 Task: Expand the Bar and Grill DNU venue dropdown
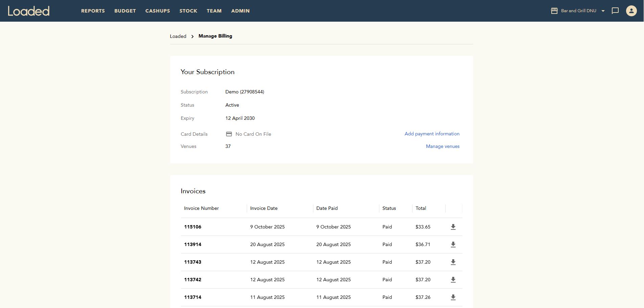[603, 11]
